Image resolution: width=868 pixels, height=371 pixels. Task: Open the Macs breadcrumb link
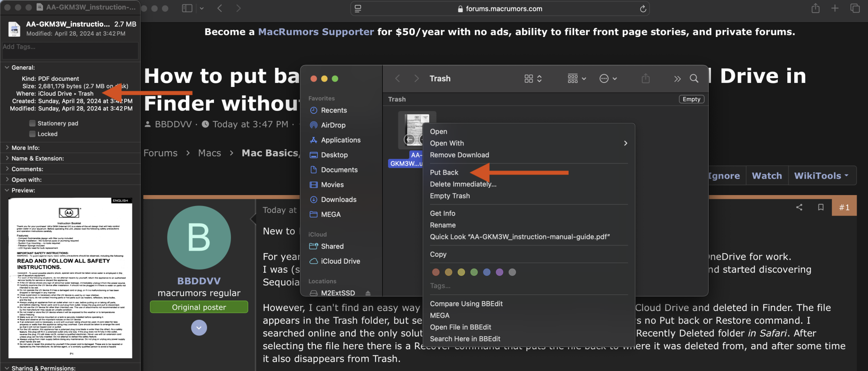click(x=210, y=153)
